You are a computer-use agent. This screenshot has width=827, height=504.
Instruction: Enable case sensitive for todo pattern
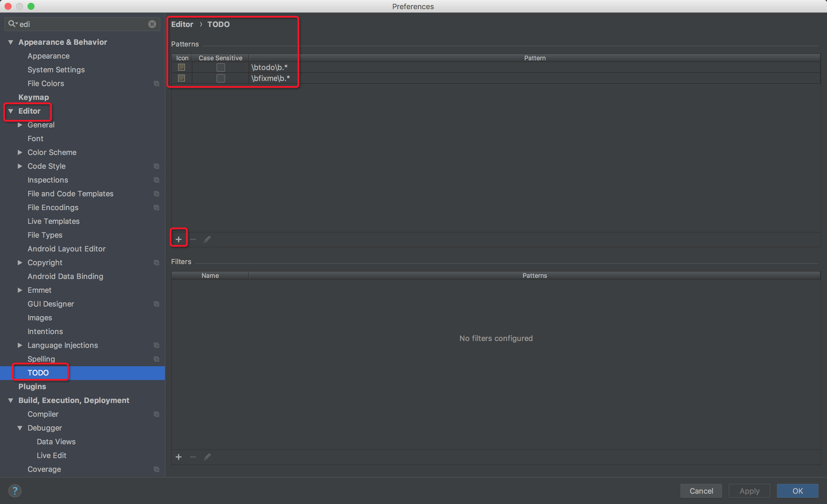click(x=221, y=67)
